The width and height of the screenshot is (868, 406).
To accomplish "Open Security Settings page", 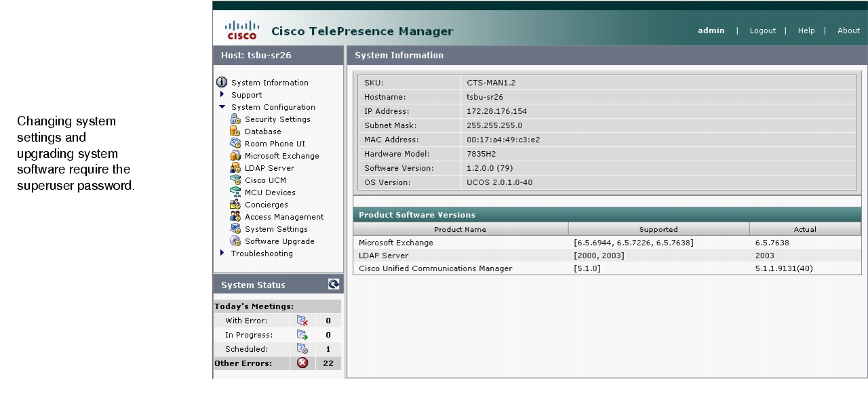I will pyautogui.click(x=277, y=119).
